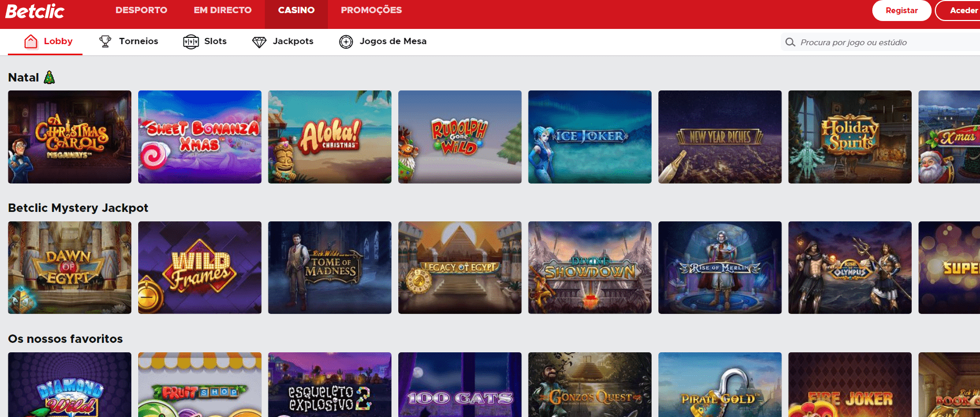Viewport: 980px width, 417px height.
Task: Click the Slots machine icon
Action: (x=191, y=42)
